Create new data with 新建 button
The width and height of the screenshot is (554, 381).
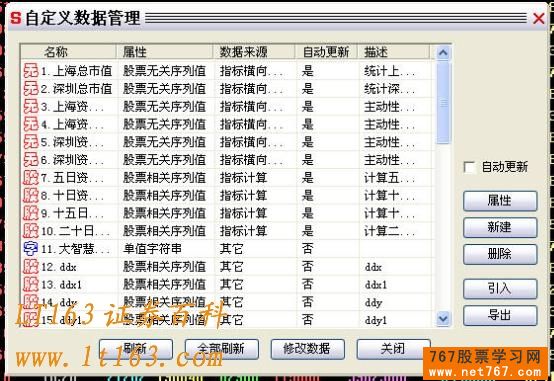[500, 227]
